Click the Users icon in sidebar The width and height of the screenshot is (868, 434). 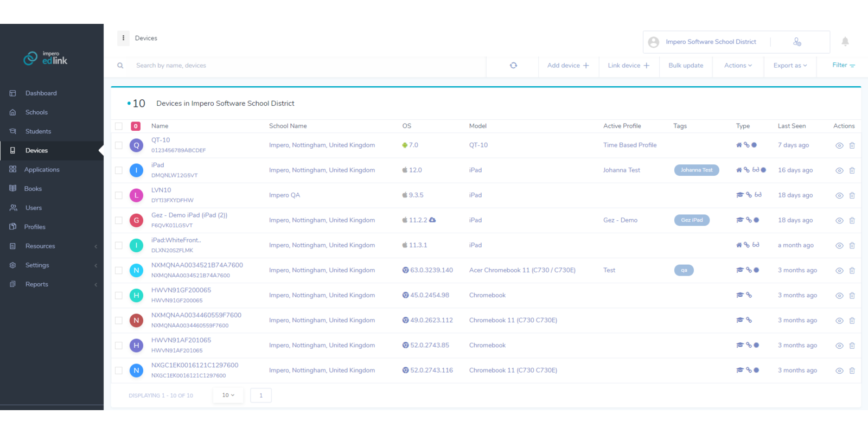[x=13, y=208]
